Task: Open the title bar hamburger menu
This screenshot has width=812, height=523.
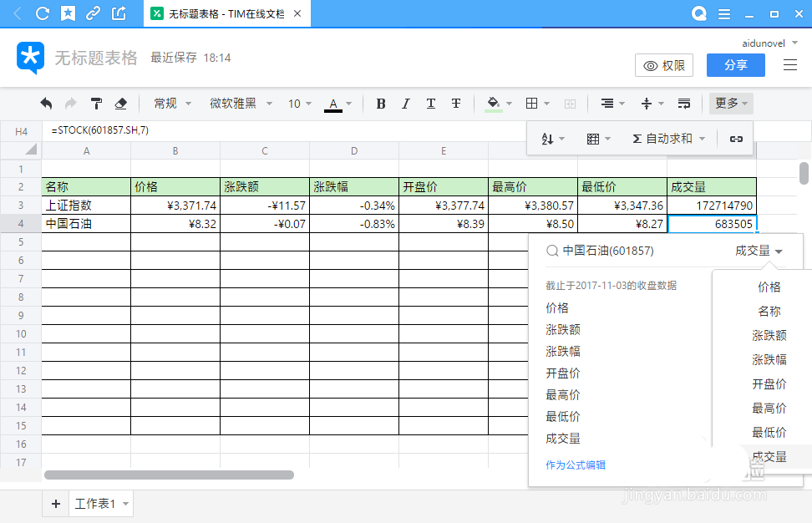Action: click(x=724, y=14)
